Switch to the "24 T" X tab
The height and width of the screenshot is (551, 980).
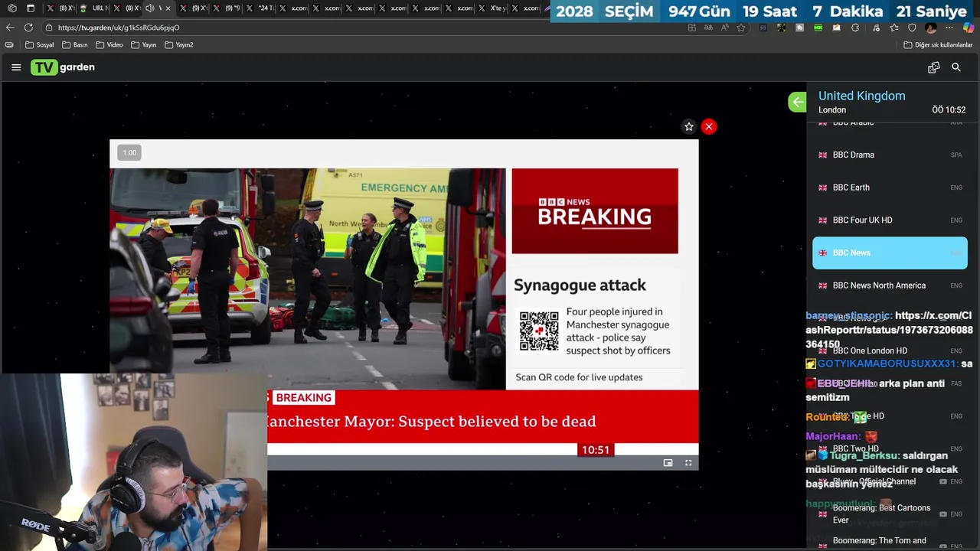[x=260, y=8]
